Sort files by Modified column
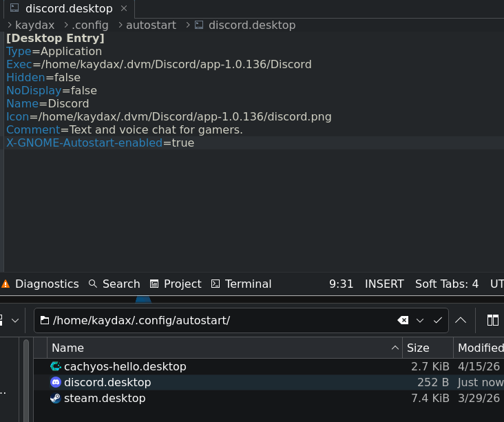This screenshot has height=422, width=504. (479, 348)
